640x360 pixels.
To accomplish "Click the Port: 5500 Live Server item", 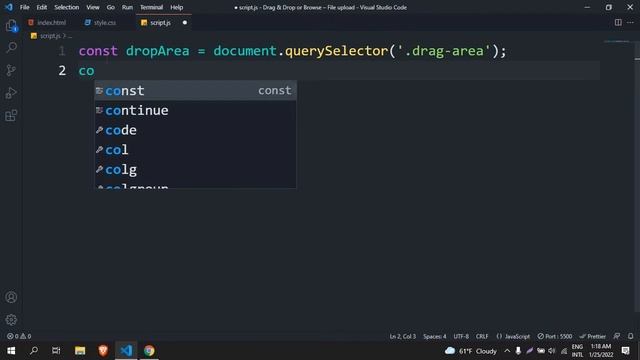I will click(x=555, y=336).
